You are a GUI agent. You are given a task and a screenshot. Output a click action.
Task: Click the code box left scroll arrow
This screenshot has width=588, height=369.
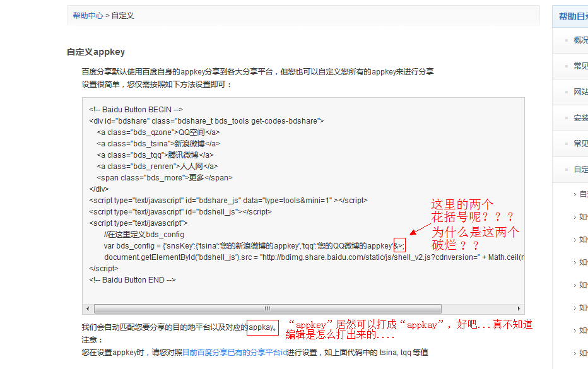click(88, 309)
